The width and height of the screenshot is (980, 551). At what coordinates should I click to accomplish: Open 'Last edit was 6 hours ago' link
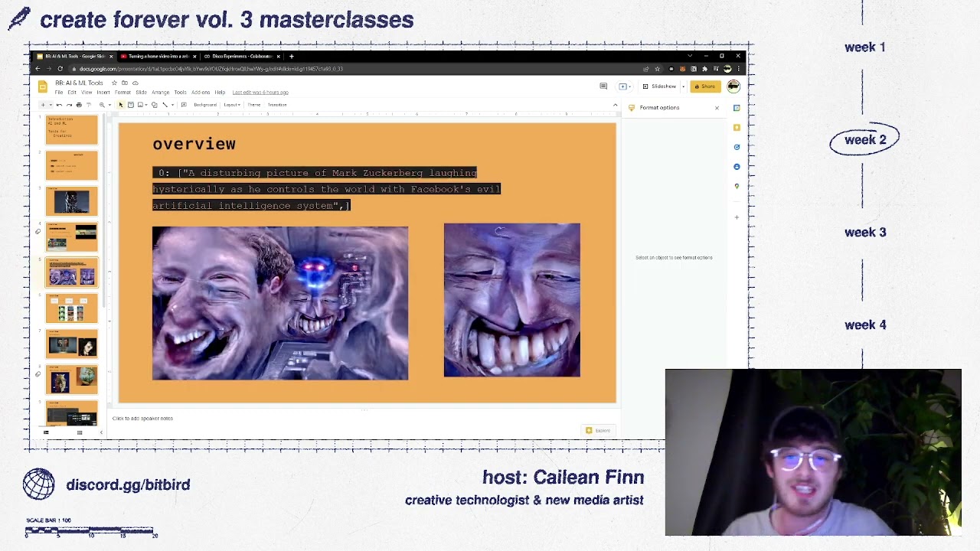[260, 93]
